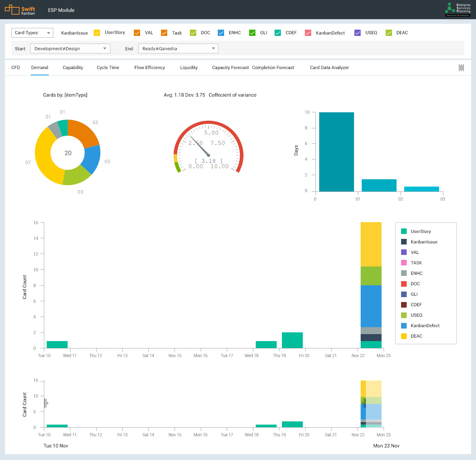
Task: Open the Card Data Analyzer link
Action: 329,68
